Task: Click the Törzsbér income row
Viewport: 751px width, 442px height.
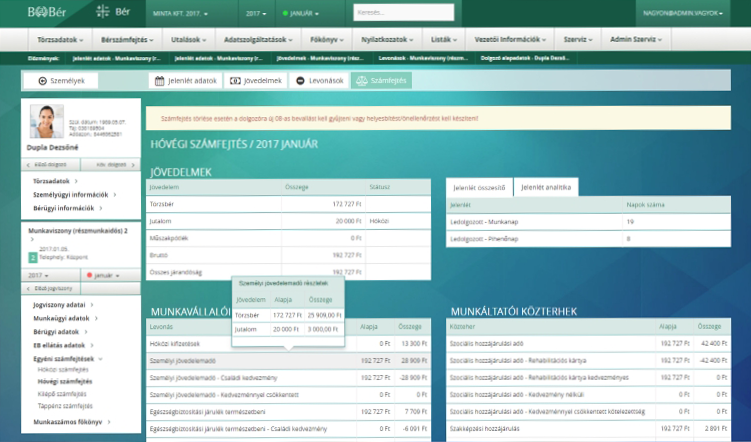Action: 288,204
